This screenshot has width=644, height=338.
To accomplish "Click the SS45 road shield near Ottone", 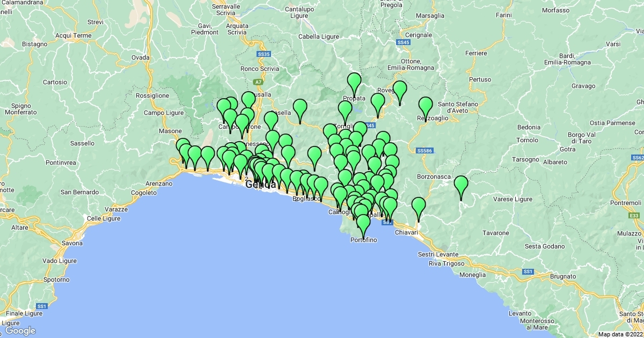I will (404, 42).
